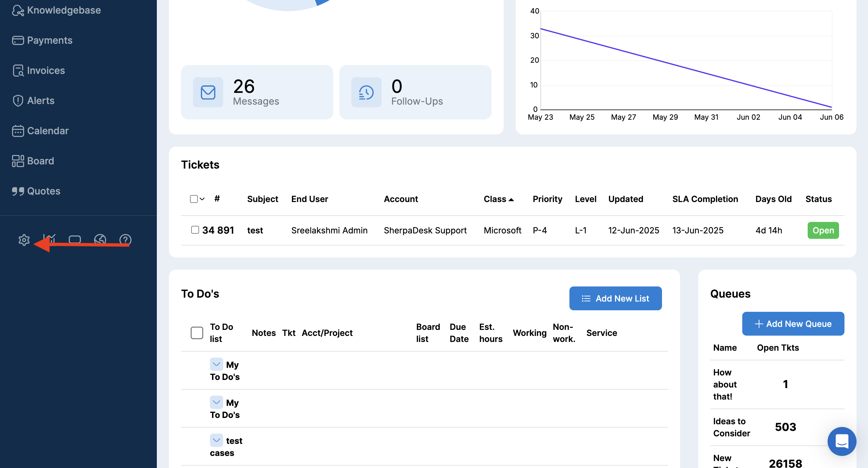Click the green Open status badge
Screen dimensions: 868x468
click(x=823, y=230)
